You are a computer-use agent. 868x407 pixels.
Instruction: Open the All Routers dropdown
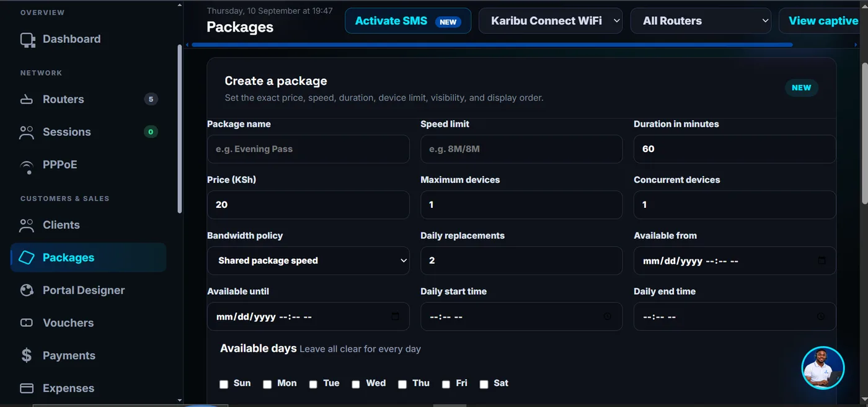(x=701, y=20)
